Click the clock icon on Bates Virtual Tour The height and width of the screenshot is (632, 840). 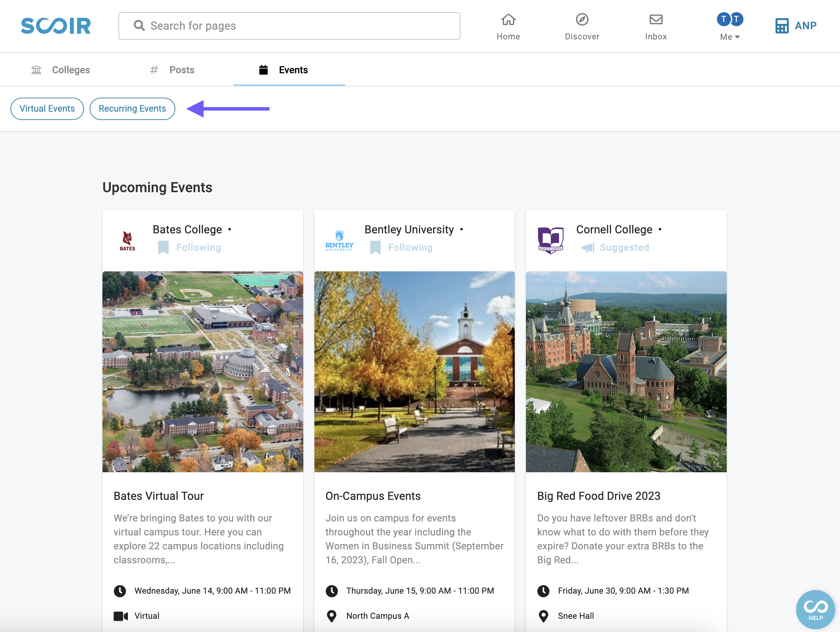pos(120,590)
